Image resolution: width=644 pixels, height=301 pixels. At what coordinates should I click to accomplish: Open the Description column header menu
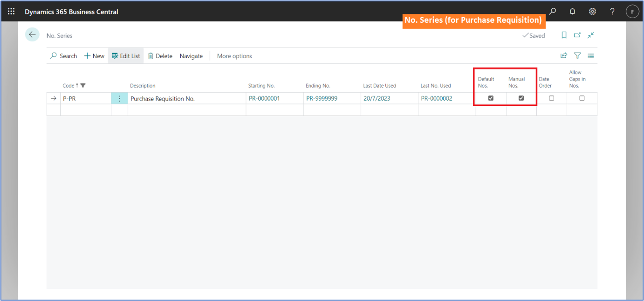pos(143,86)
